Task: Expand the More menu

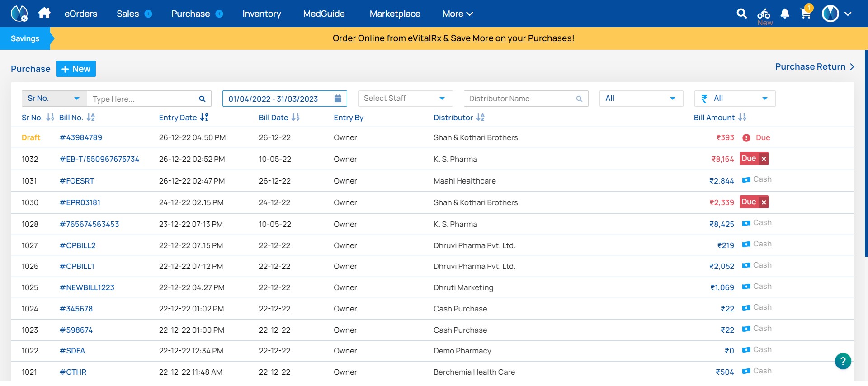Action: point(458,14)
